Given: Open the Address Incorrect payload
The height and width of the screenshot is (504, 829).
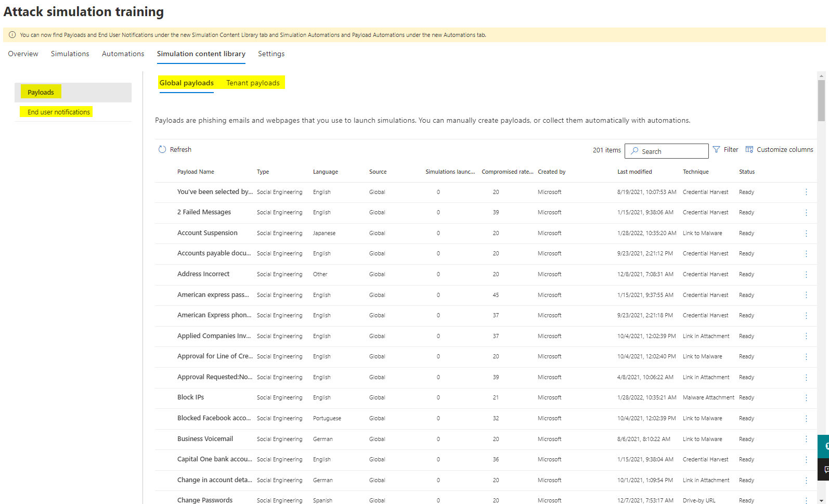Looking at the screenshot, I should coord(203,274).
